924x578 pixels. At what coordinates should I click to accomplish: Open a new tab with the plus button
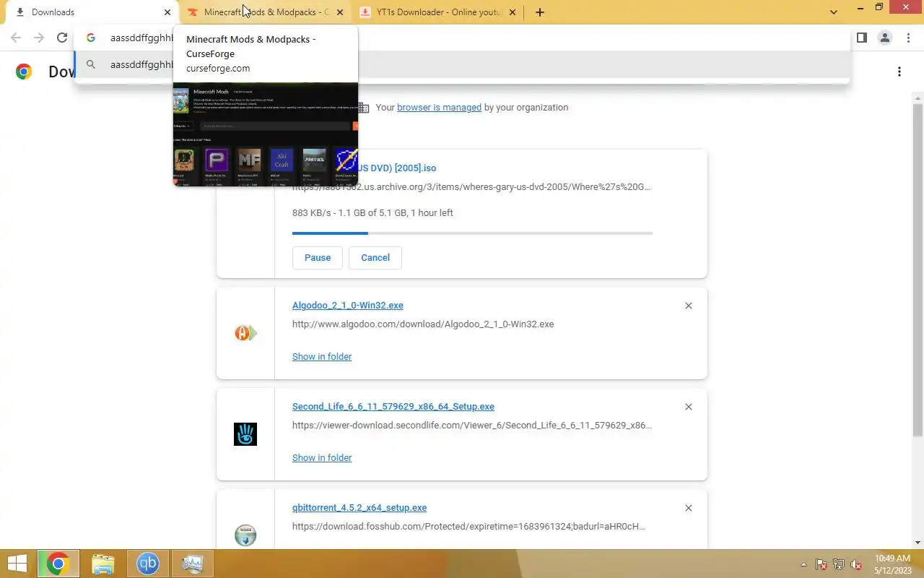pos(540,12)
